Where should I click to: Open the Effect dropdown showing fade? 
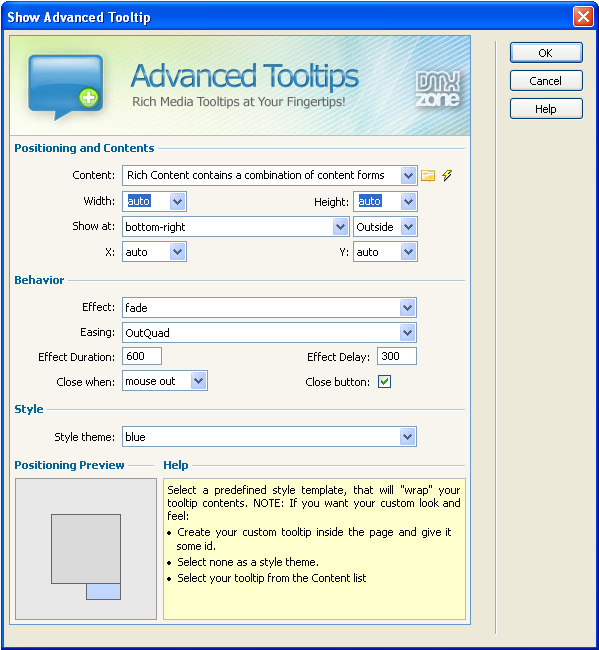click(407, 308)
